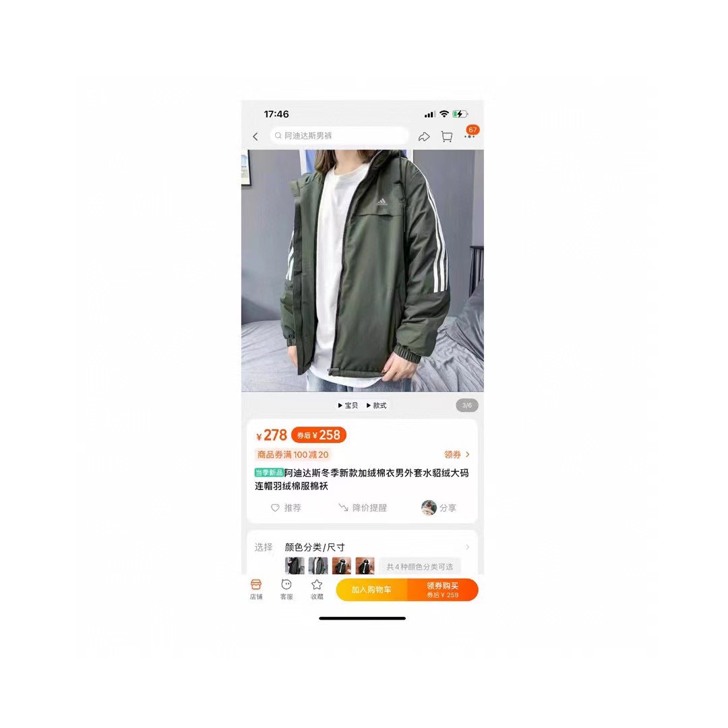The width and height of the screenshot is (728, 728).
Task: Open the 店铺 shop icon
Action: point(256,590)
